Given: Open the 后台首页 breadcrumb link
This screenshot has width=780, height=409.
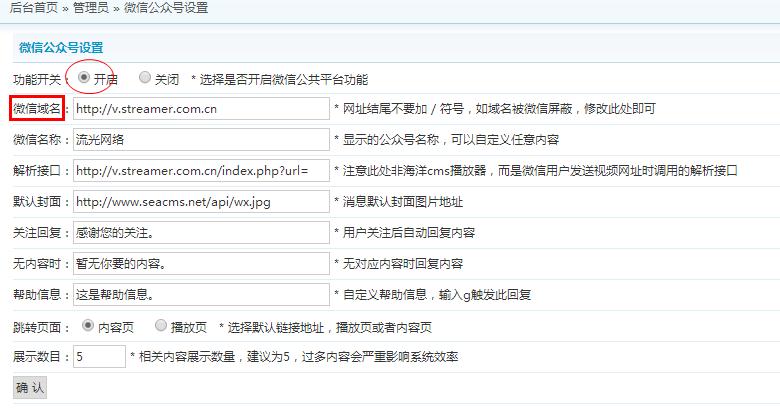Looking at the screenshot, I should point(34,8).
